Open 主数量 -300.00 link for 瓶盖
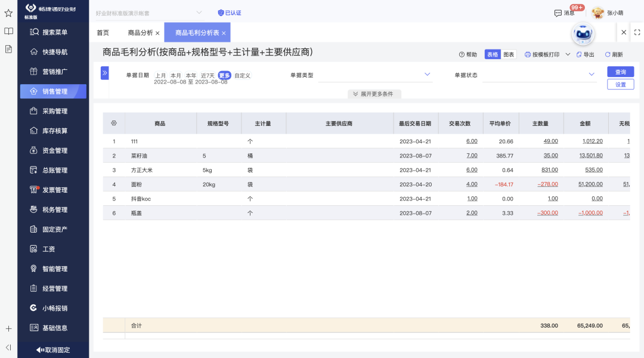644x358 pixels. point(547,213)
